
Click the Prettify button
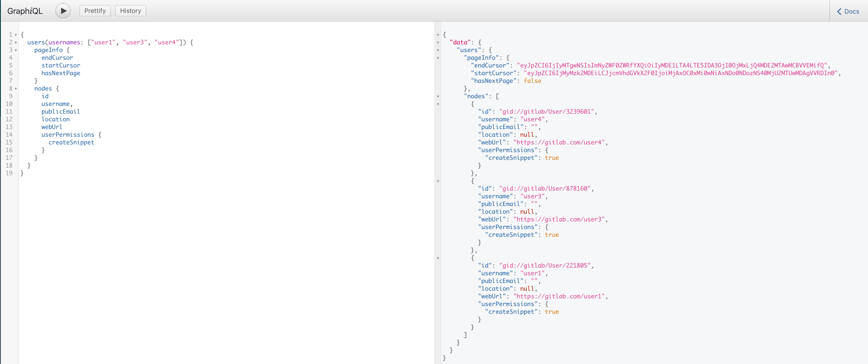95,11
